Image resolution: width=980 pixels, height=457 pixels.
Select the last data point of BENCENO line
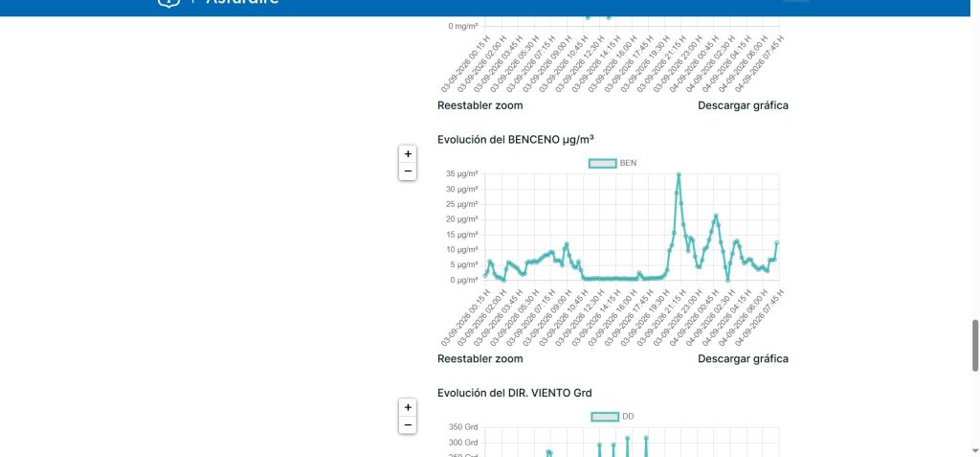point(777,242)
